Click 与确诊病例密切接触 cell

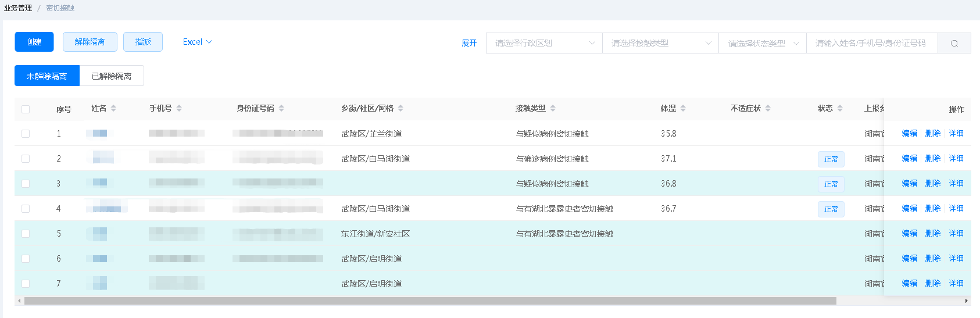[552, 159]
